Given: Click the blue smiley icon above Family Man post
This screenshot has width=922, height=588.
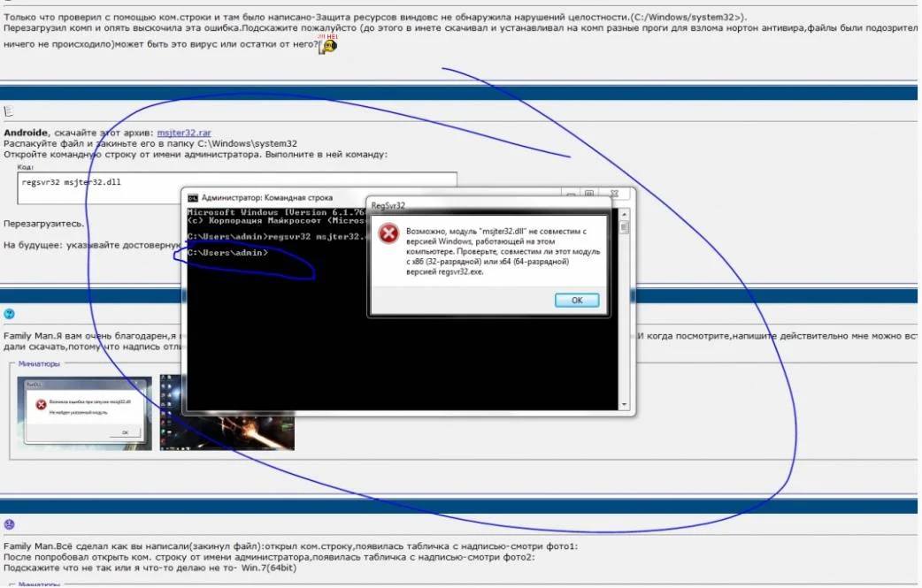Looking at the screenshot, I should (9, 314).
